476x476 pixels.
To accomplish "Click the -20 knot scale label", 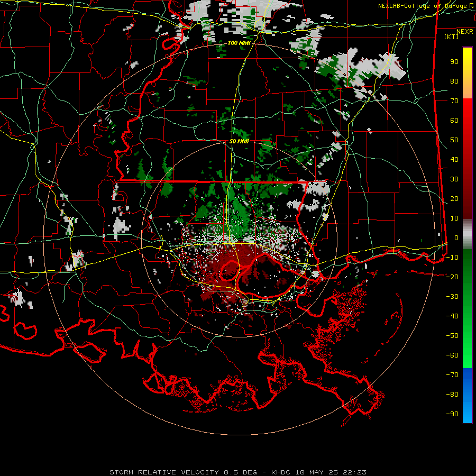I will (x=452, y=277).
